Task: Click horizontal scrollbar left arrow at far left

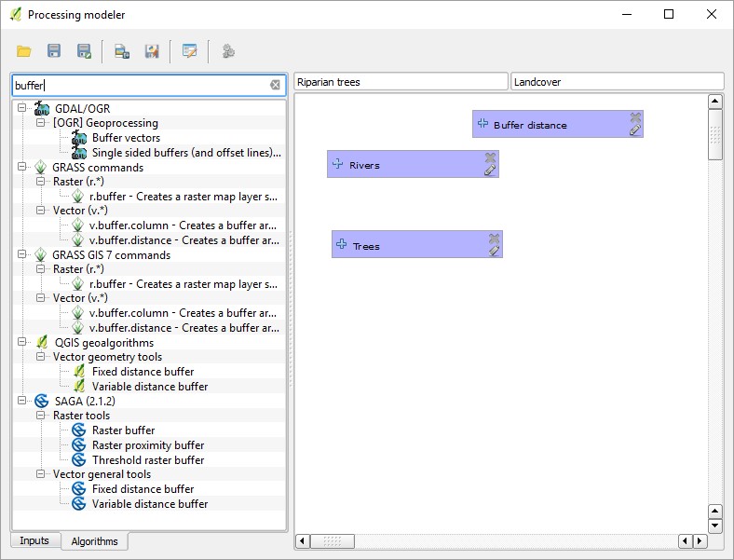Action: coord(302,541)
